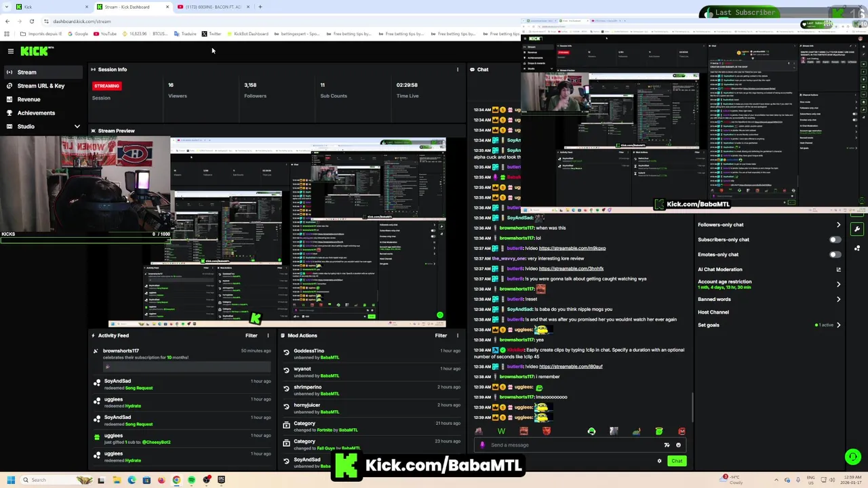Viewport: 868px width, 488px height.
Task: Open streamable.com/m9koxp link in chat
Action: point(572,248)
